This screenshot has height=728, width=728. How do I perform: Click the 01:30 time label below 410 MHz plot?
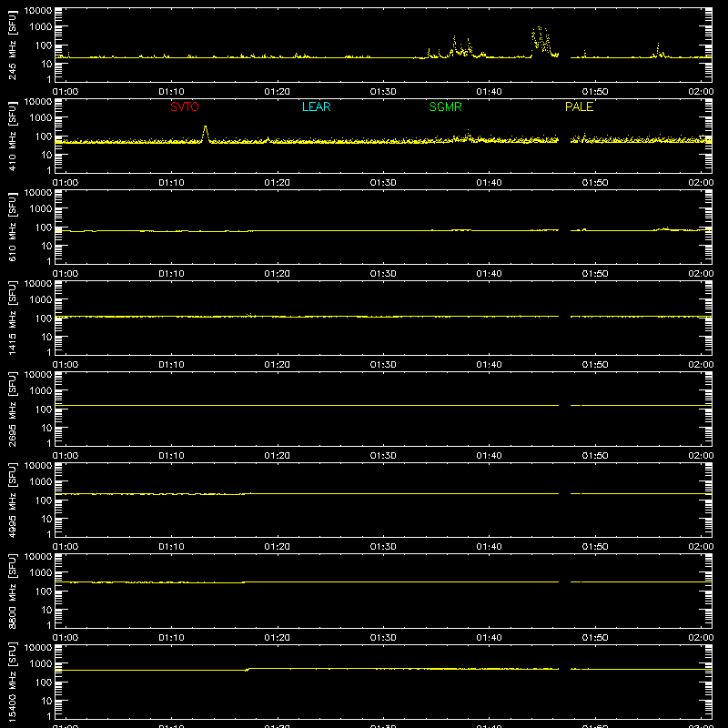tap(383, 183)
